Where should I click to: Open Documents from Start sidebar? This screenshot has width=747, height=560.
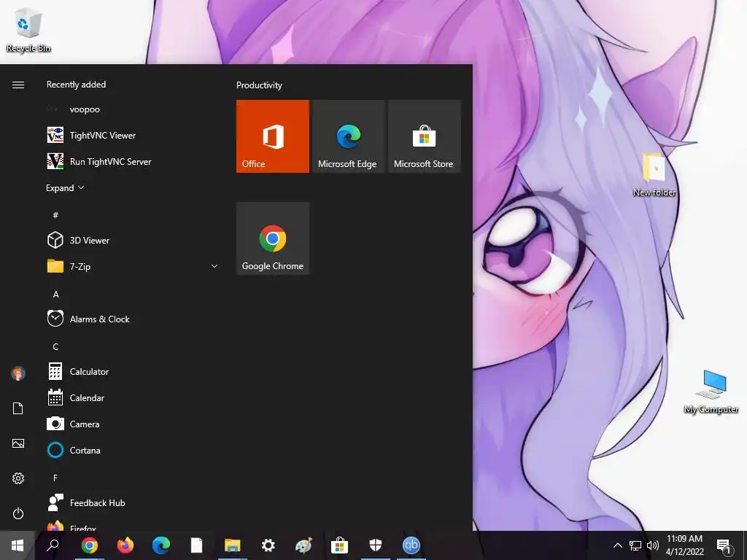click(18, 408)
